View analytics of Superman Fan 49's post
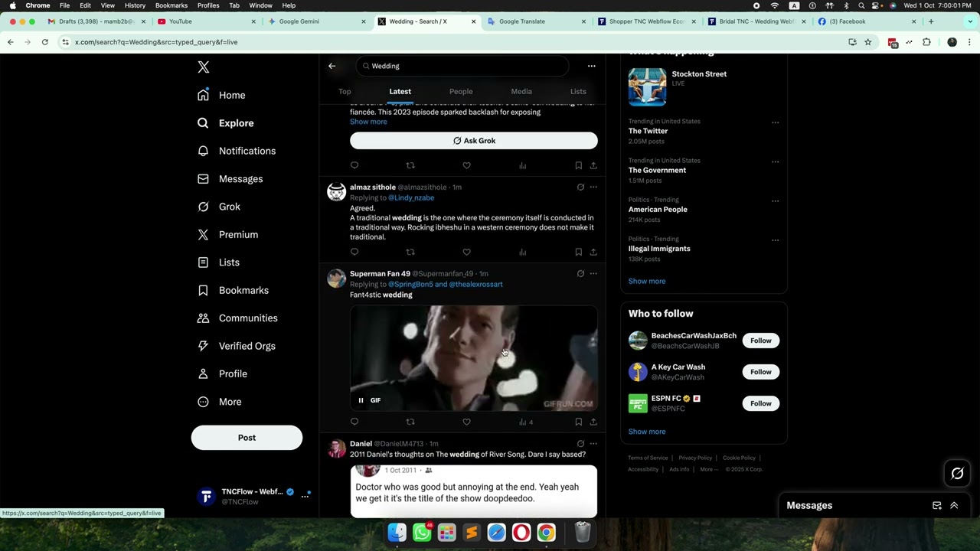This screenshot has width=980, height=551. 525,422
